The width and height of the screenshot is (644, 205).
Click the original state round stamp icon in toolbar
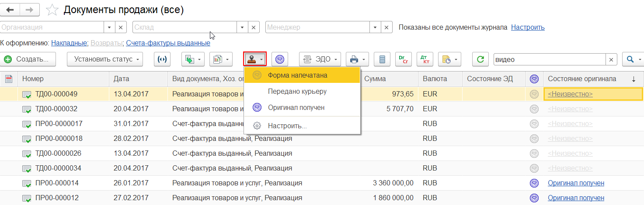click(280, 59)
